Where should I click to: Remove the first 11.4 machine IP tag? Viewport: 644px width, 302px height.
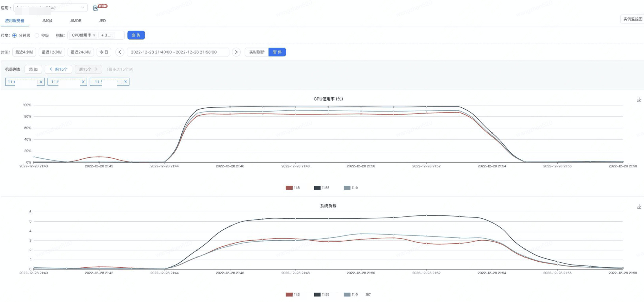(x=41, y=82)
